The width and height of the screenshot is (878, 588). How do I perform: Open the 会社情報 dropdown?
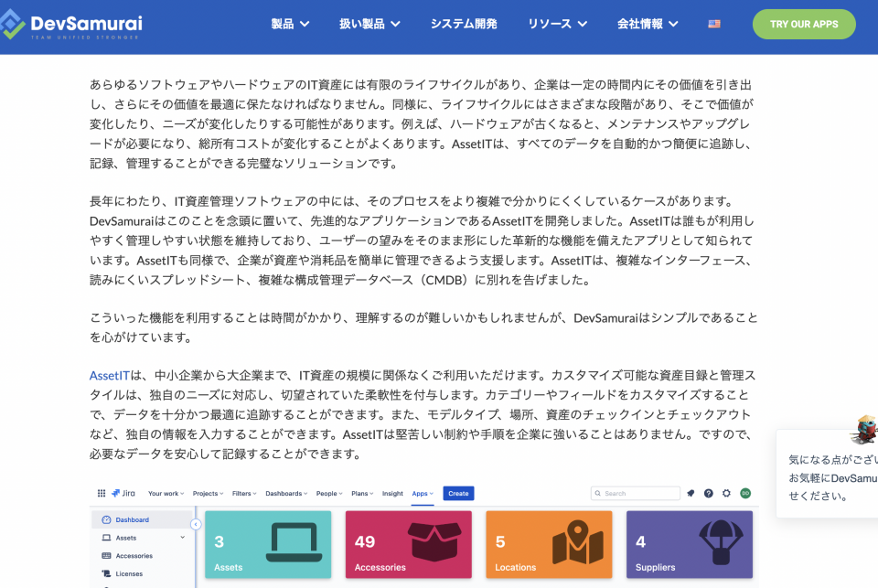648,24
